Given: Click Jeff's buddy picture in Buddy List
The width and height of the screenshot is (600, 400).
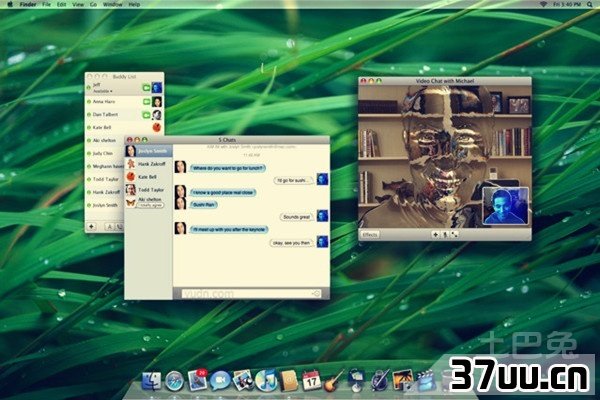Looking at the screenshot, I should tap(157, 88).
